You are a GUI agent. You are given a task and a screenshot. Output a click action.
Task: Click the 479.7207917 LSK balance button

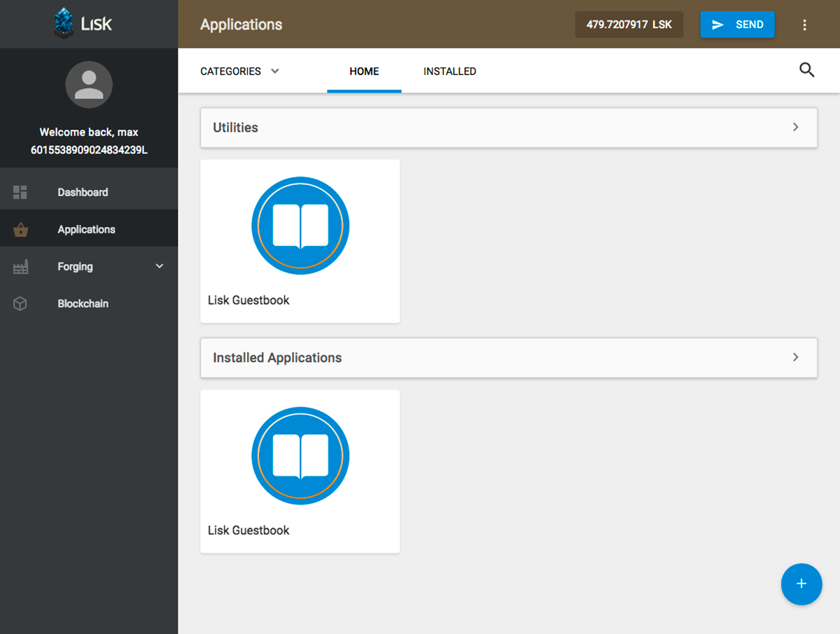tap(629, 25)
